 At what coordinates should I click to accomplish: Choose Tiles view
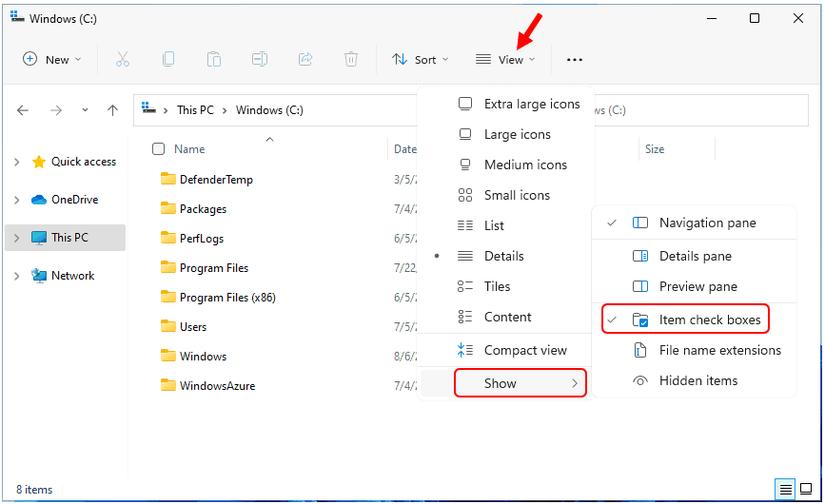(505, 286)
